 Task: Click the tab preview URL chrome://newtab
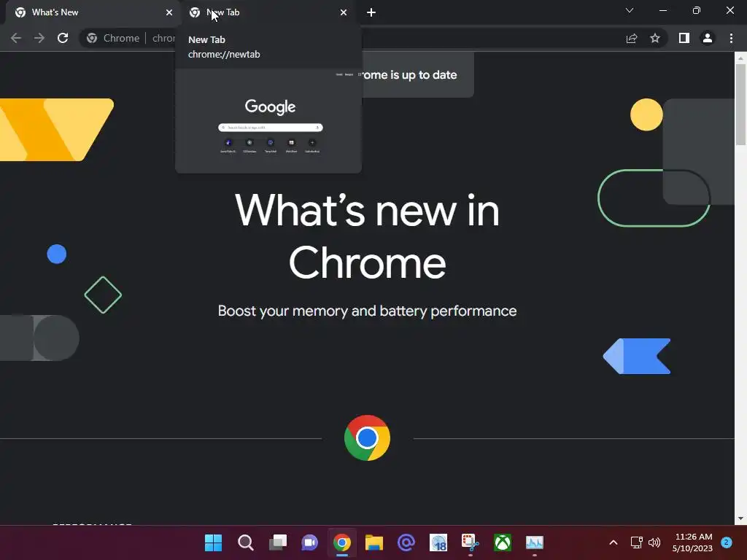coord(224,54)
